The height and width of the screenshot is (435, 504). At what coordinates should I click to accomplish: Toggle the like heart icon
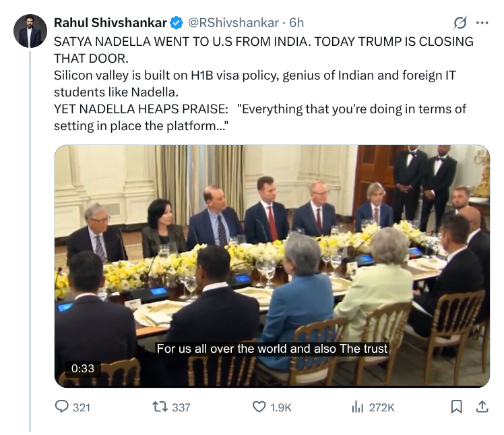click(x=259, y=407)
